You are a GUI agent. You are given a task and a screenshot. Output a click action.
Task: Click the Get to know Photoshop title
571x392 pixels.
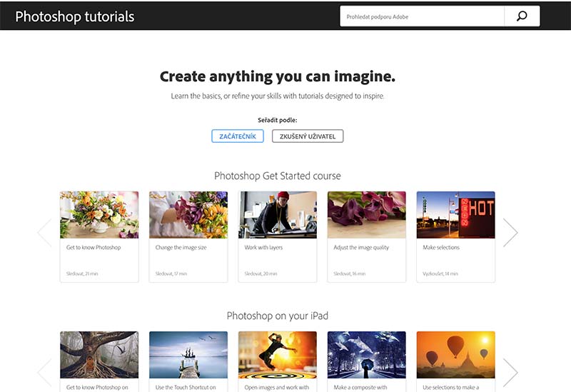coord(94,247)
